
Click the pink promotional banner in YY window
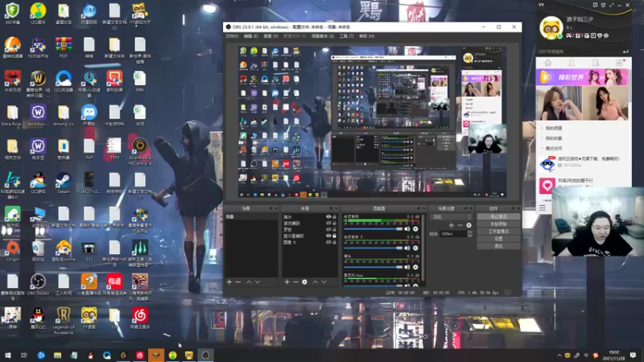(x=582, y=77)
